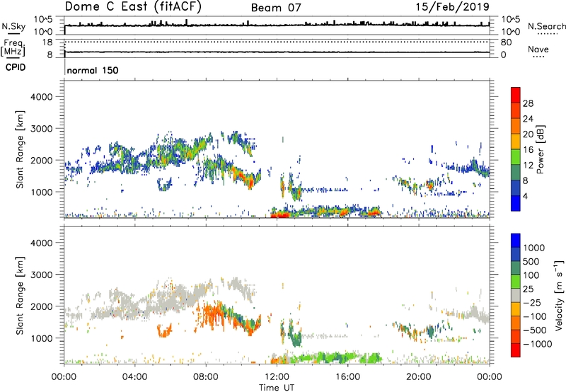Click the red high-power echo near 12:00

279,215
